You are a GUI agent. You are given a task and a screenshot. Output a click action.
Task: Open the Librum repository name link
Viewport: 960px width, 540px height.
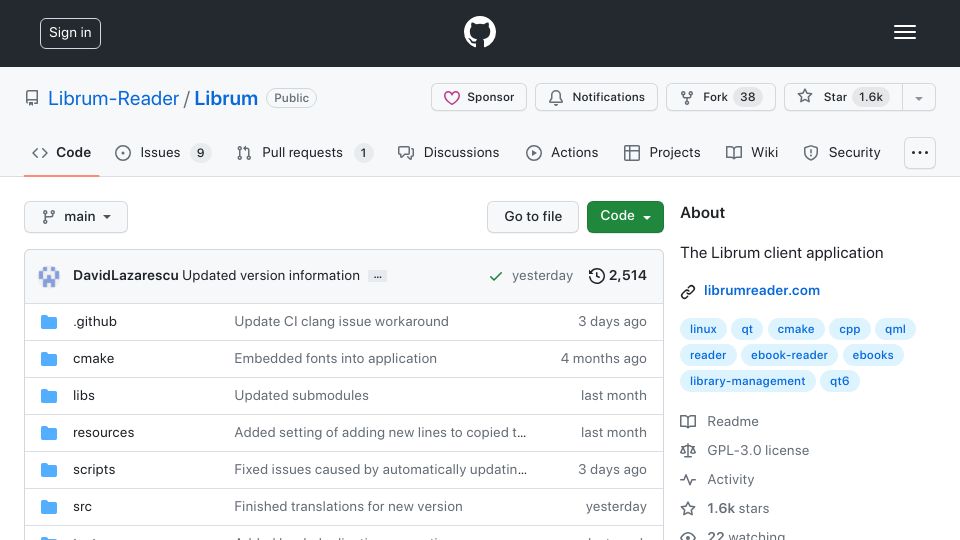pos(226,98)
